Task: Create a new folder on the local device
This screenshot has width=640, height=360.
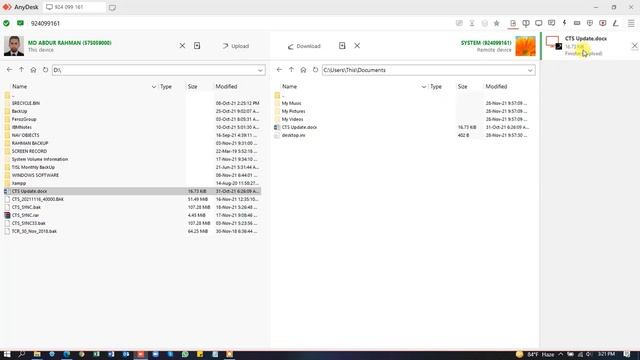Action: (197, 46)
